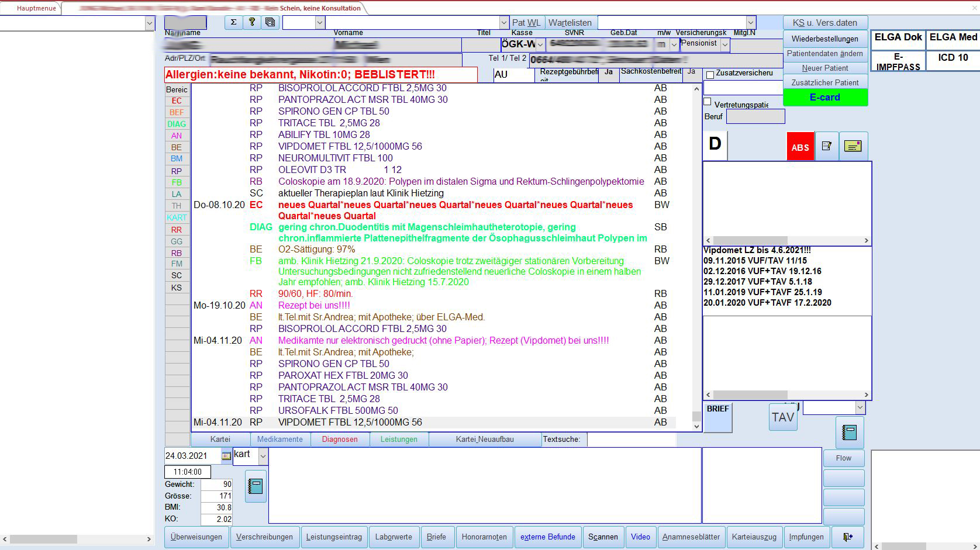The width and height of the screenshot is (980, 550).
Task: Click the green E-card button
Action: click(825, 98)
